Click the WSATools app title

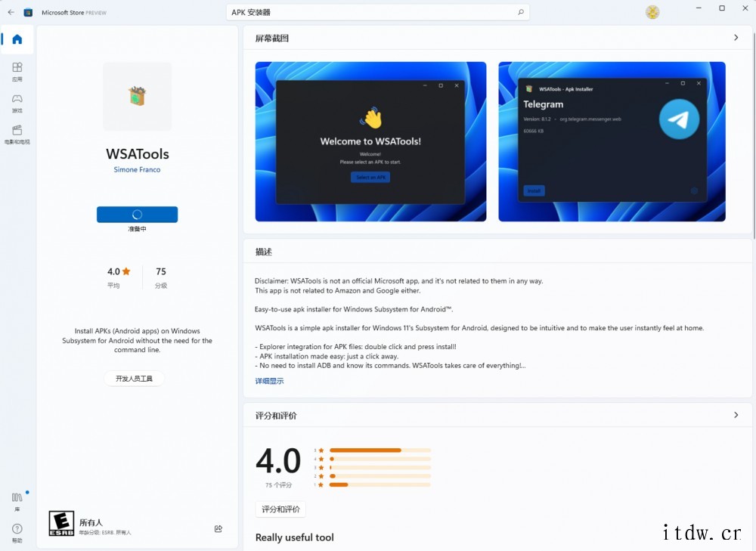coord(138,153)
